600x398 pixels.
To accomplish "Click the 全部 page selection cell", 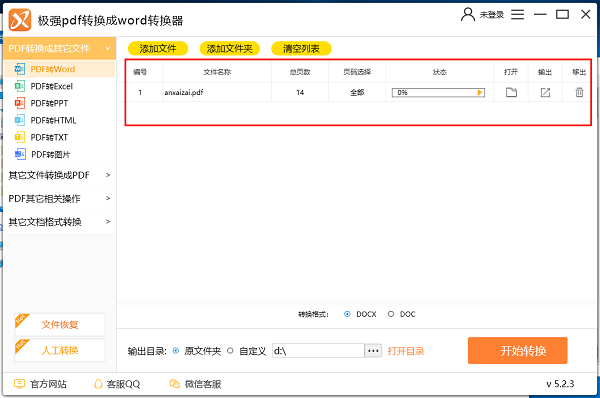I will (x=357, y=93).
